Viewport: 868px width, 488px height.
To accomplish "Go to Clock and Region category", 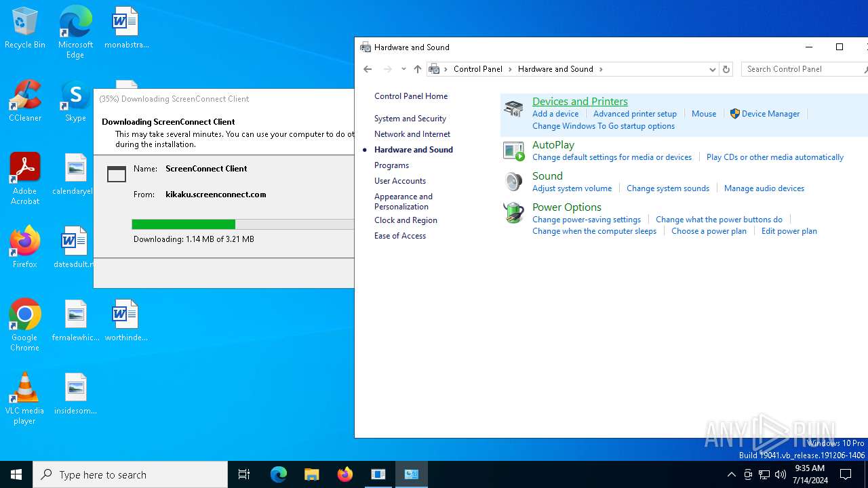I will (x=406, y=220).
